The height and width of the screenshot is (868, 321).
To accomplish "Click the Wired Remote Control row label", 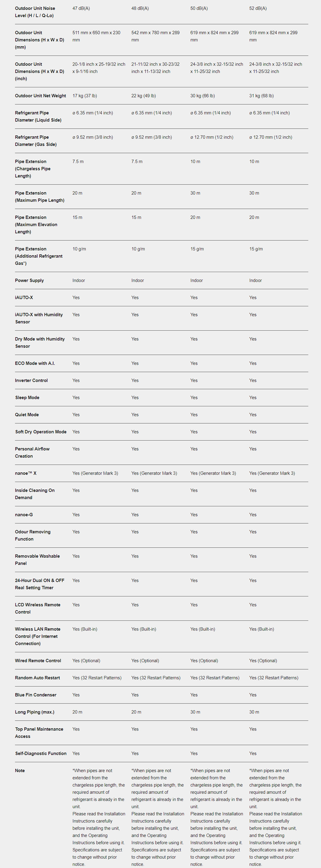I will pyautogui.click(x=38, y=660).
